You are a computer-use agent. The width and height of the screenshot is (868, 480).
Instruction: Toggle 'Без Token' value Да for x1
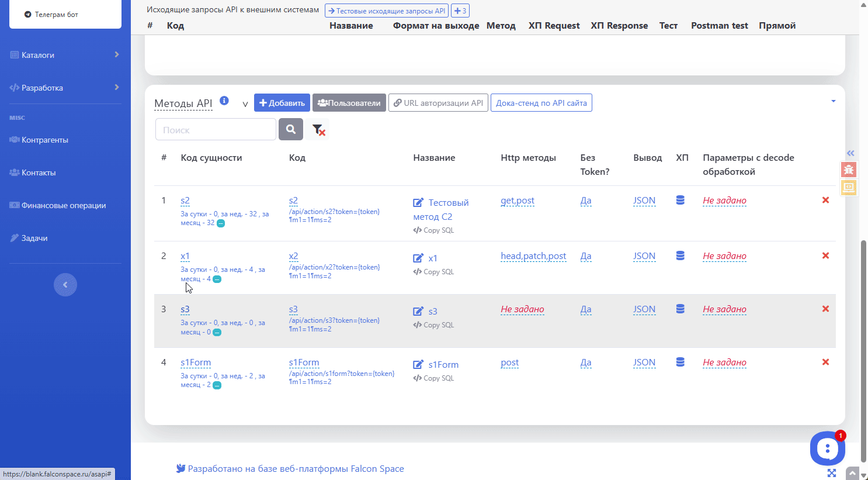click(x=585, y=256)
